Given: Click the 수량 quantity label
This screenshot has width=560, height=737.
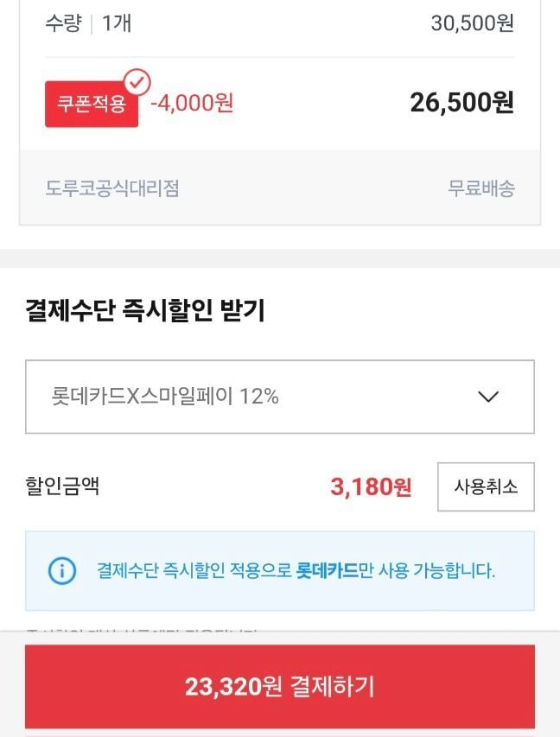Looking at the screenshot, I should coord(63,23).
